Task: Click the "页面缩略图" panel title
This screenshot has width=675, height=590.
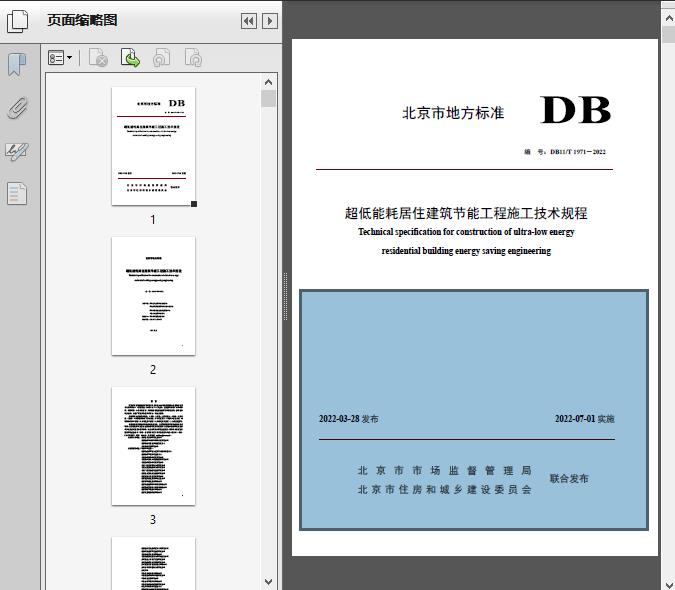Action: click(82, 20)
